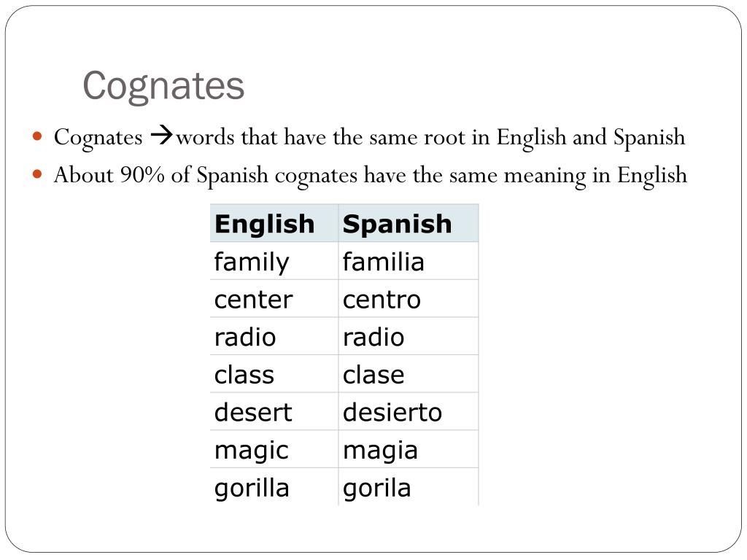Click the first orange bullet point
747x560 pixels.
(37, 137)
